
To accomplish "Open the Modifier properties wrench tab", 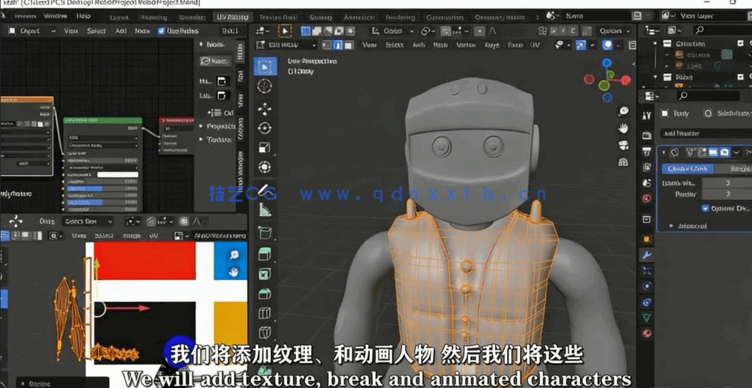I will click(x=647, y=255).
